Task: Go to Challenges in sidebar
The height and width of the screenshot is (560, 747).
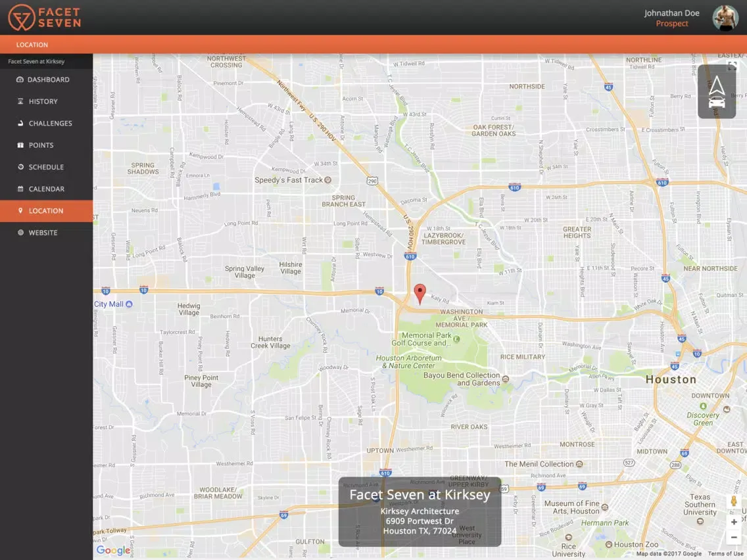Action: tap(46, 124)
